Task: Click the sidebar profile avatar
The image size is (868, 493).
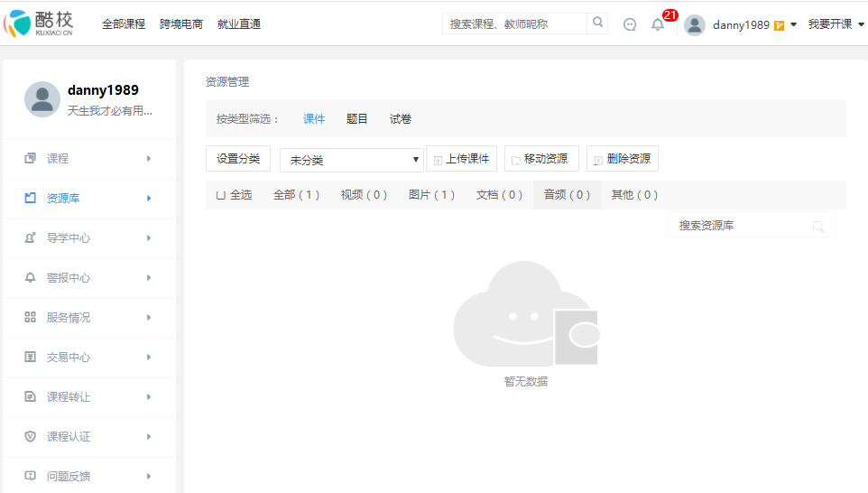Action: 42,99
